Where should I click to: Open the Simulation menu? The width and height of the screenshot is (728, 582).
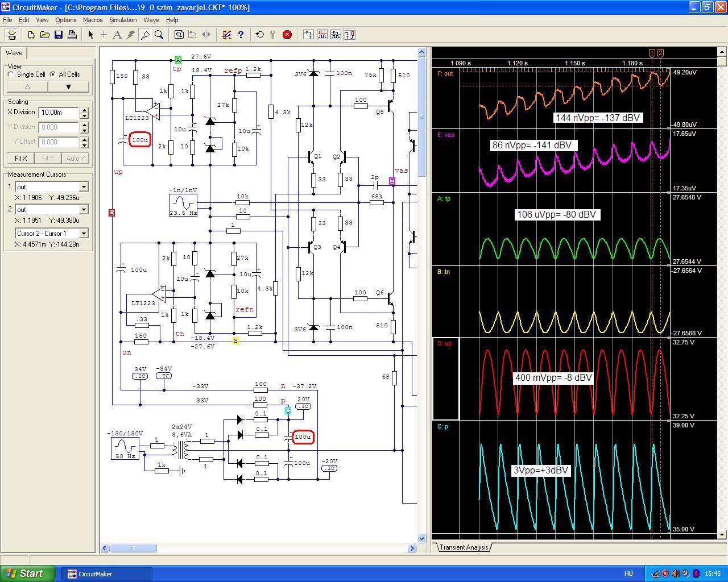[123, 20]
